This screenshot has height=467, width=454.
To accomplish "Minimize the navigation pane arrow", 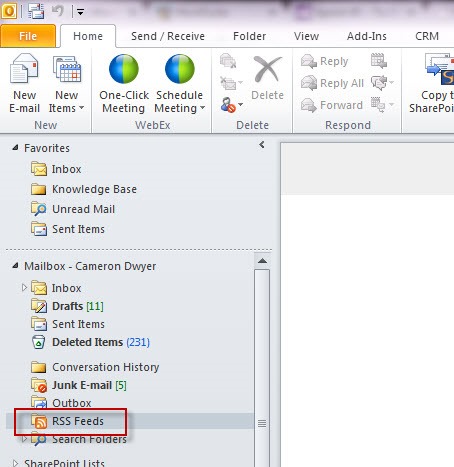I will click(x=262, y=145).
